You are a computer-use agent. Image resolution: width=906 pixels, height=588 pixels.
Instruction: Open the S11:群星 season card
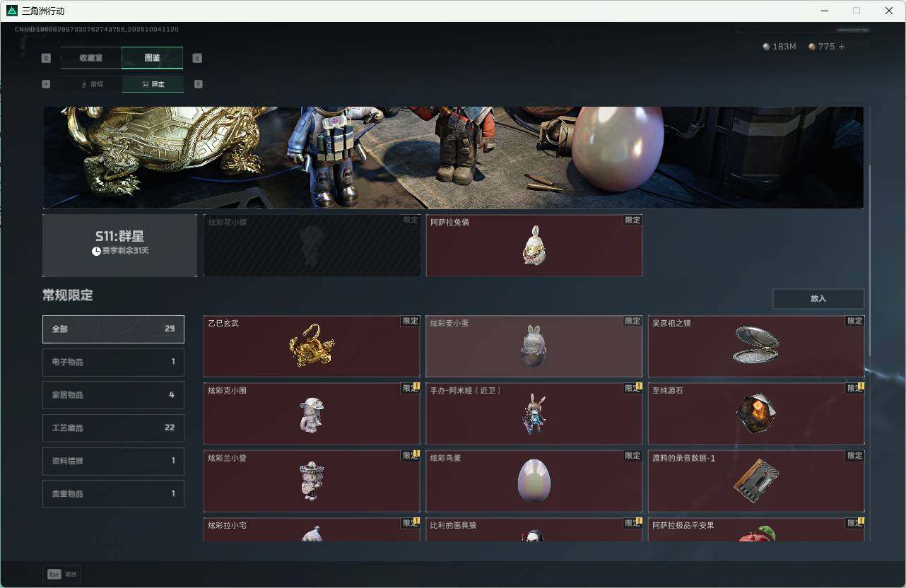119,245
